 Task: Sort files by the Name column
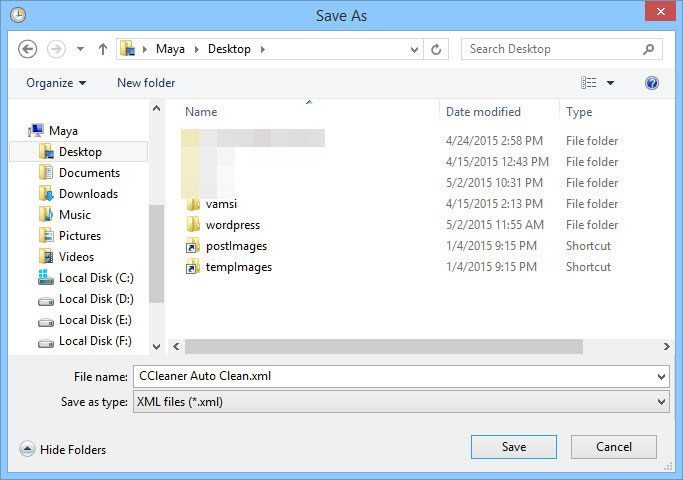point(201,112)
